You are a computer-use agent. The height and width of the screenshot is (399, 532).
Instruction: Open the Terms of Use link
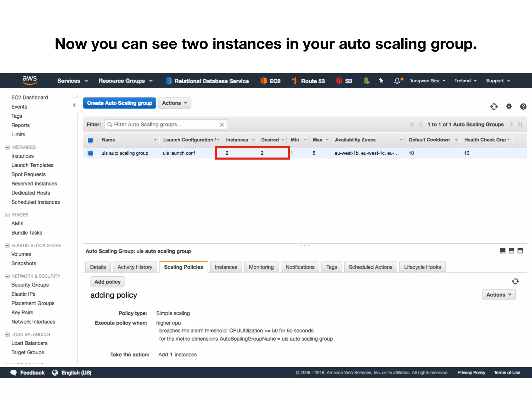[x=507, y=373]
